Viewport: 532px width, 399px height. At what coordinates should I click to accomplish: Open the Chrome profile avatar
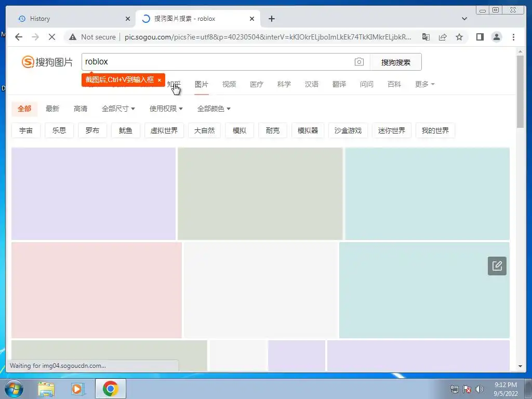coord(497,37)
